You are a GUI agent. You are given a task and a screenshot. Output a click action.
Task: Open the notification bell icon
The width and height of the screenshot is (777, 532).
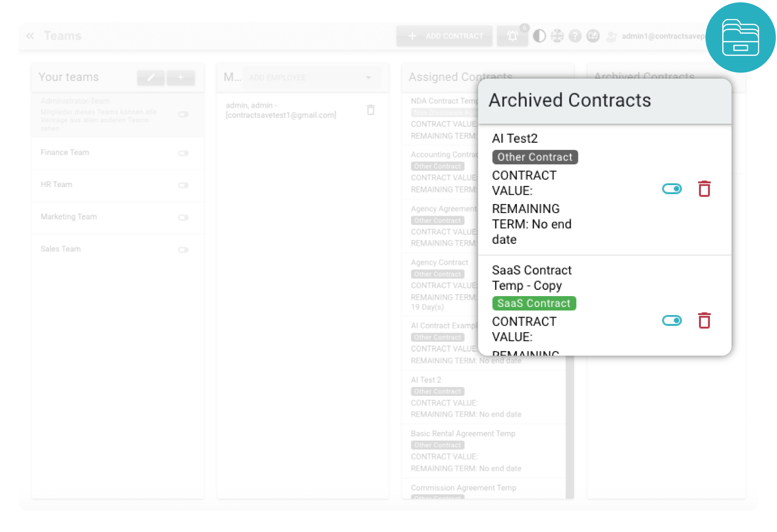click(x=511, y=37)
